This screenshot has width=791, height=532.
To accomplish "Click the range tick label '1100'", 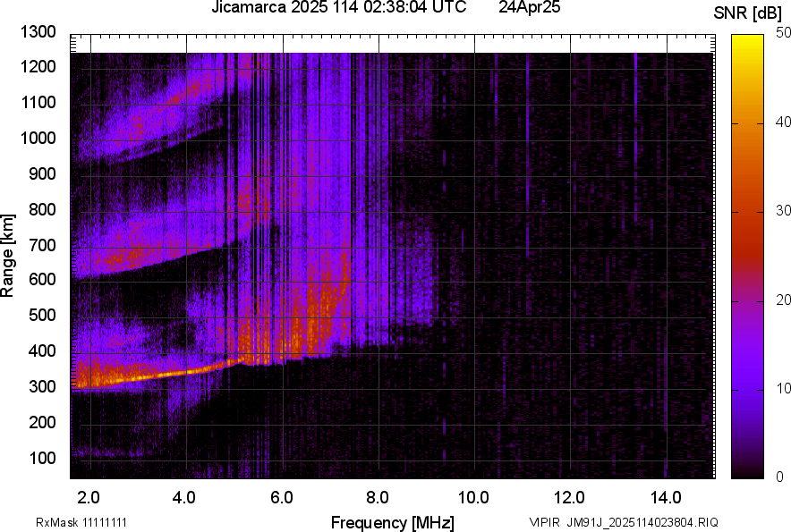I will (x=38, y=102).
